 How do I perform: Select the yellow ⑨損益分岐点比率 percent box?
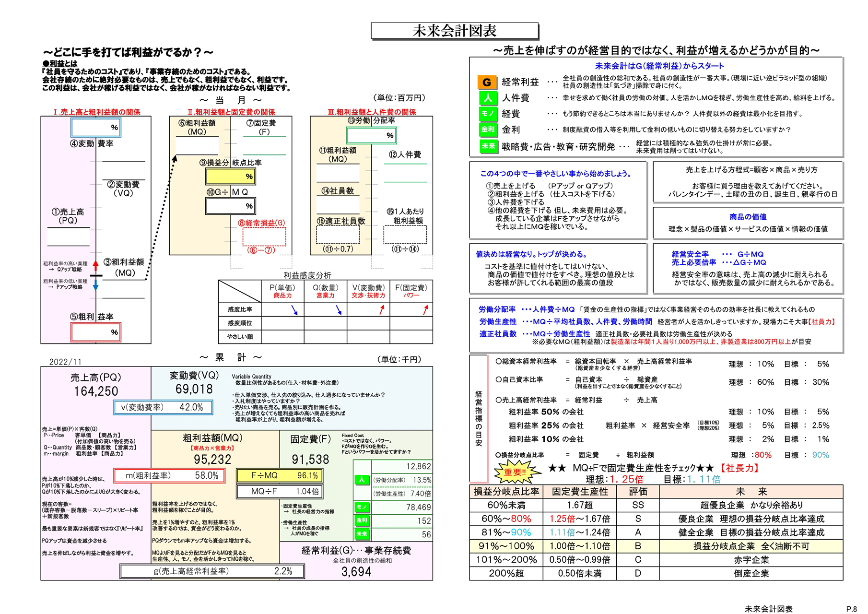[x=231, y=177]
